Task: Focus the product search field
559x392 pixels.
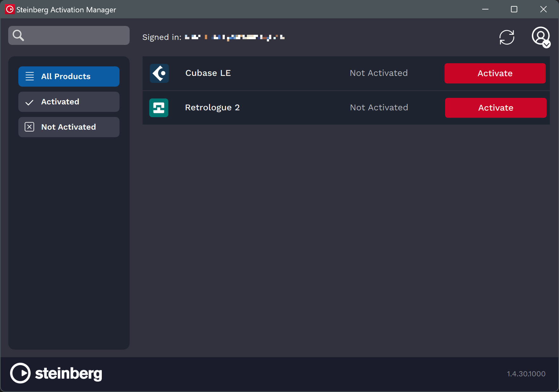Action: [69, 35]
